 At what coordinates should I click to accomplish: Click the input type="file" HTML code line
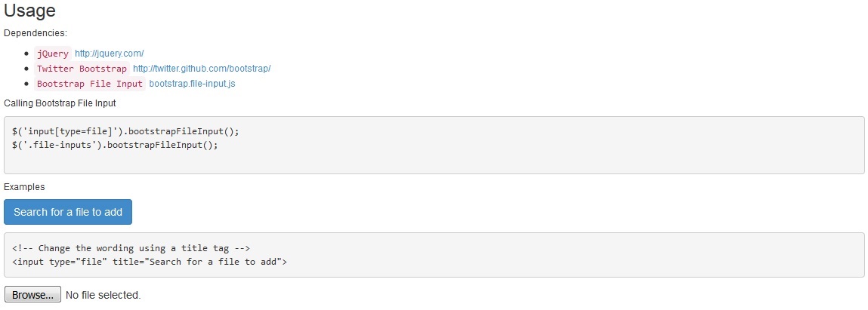coord(150,262)
